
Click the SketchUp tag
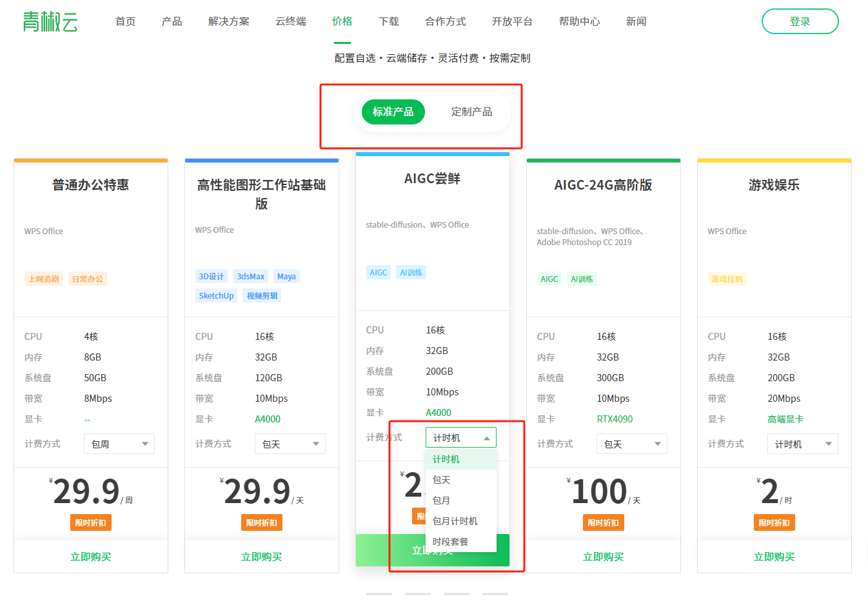[x=216, y=295]
